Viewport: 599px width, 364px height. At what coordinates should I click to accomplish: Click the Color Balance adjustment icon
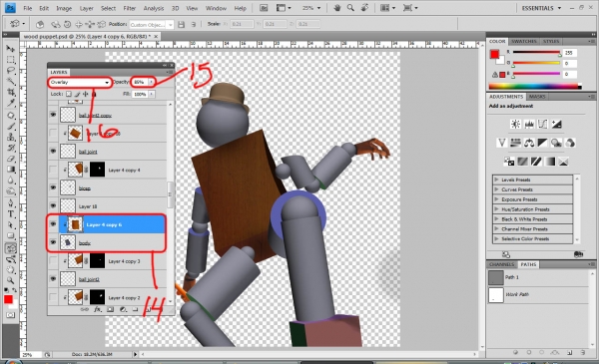click(529, 143)
